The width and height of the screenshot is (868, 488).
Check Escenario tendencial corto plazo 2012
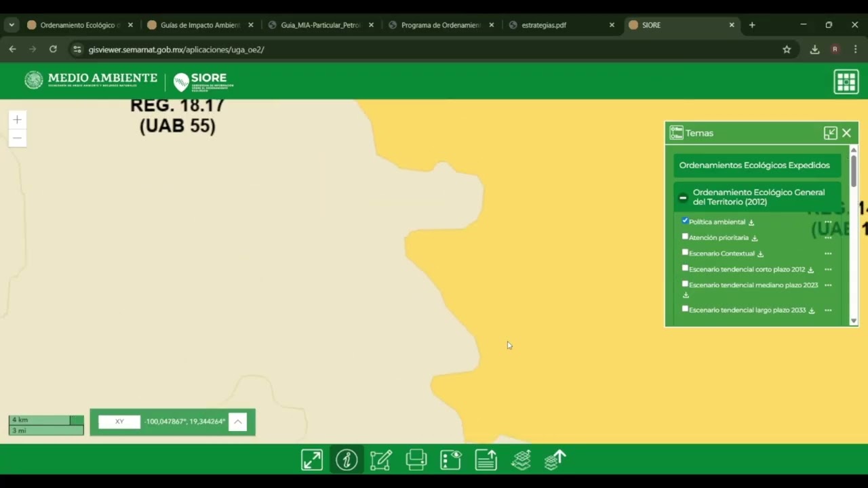point(685,268)
